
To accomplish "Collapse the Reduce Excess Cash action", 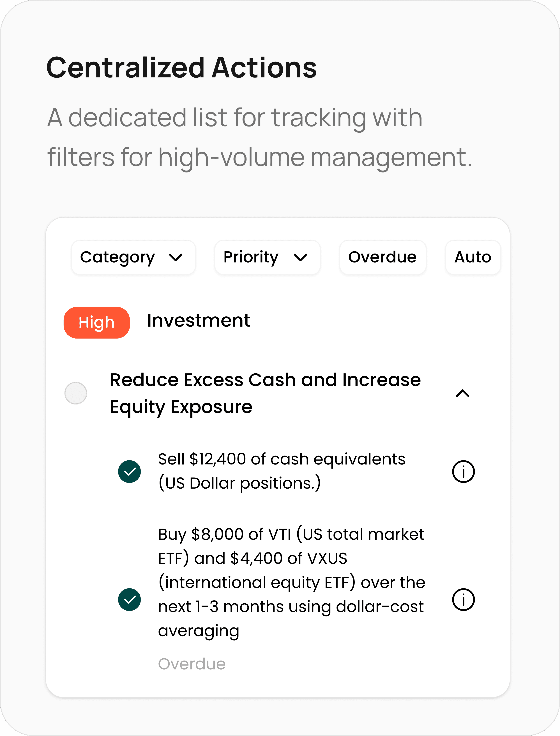I will tap(462, 393).
